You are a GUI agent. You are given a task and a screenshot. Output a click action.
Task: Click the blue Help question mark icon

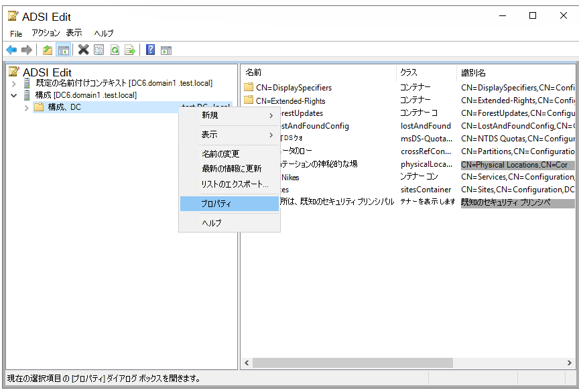pos(150,50)
